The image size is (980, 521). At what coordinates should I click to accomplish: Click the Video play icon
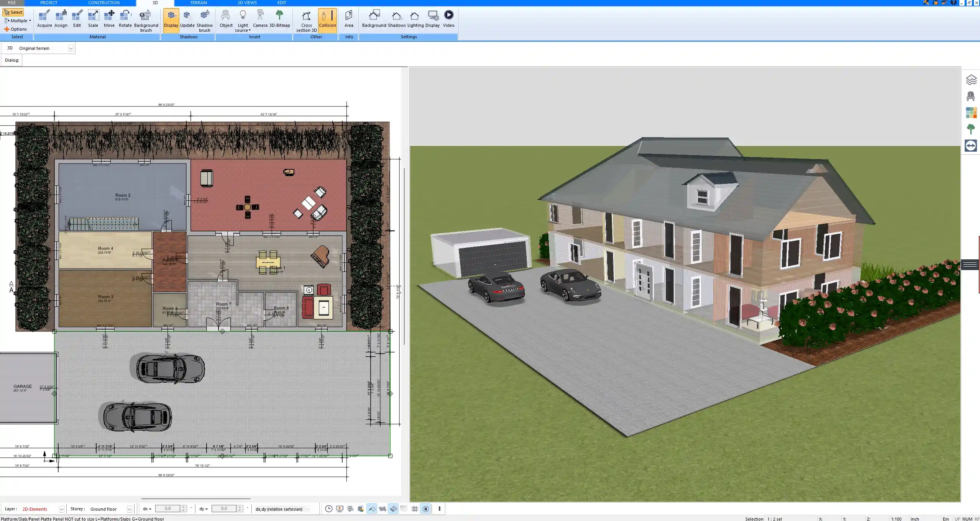click(x=449, y=19)
